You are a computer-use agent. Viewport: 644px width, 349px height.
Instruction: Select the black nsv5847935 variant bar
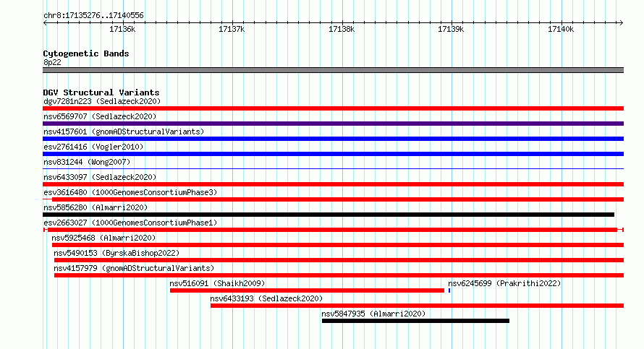click(415, 321)
